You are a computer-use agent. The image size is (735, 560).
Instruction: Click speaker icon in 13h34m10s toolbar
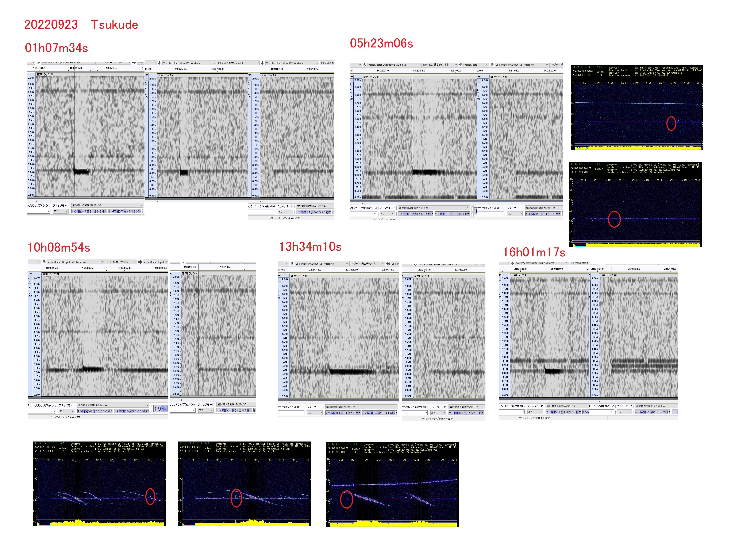tap(388, 264)
